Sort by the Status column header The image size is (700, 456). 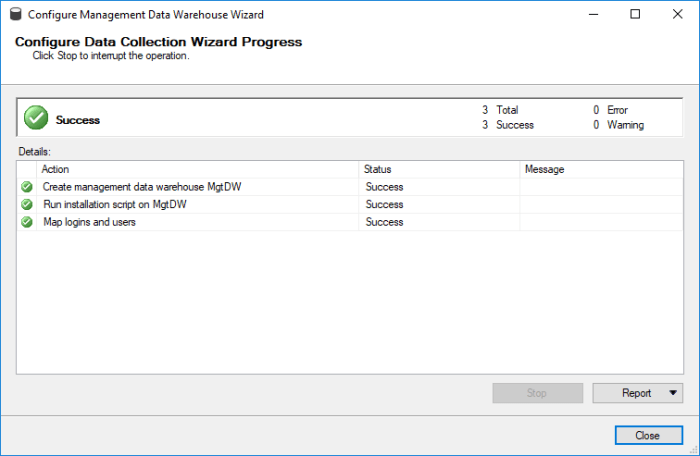pos(438,169)
